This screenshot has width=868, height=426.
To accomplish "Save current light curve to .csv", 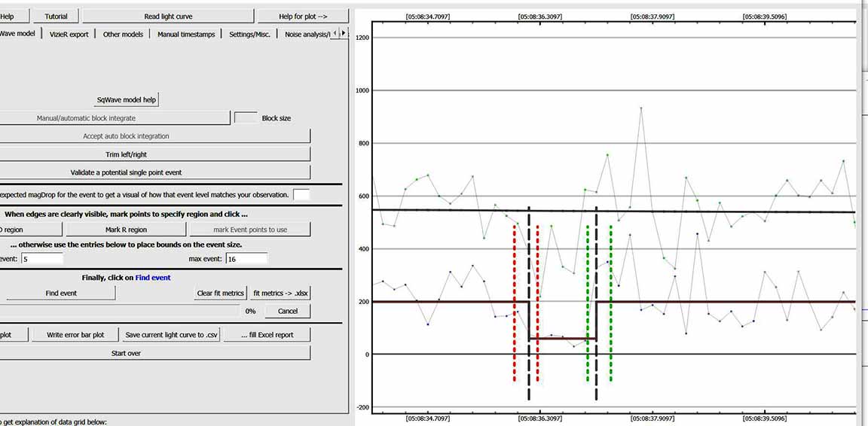I will coord(172,335).
